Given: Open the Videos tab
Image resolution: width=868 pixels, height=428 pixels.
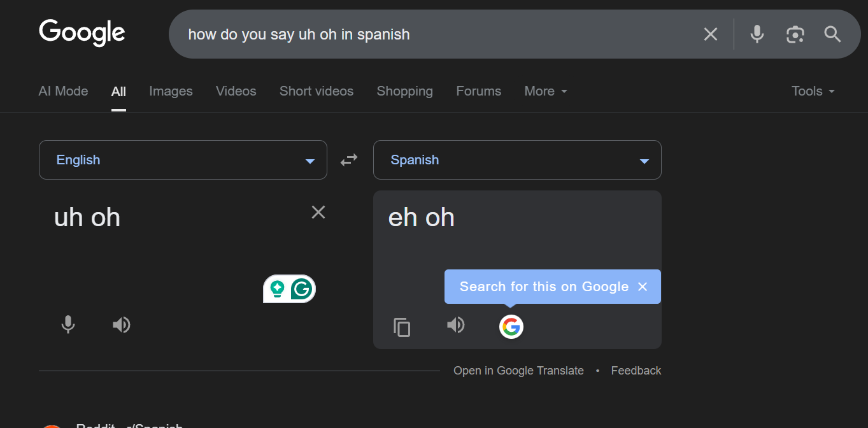Looking at the screenshot, I should [x=236, y=91].
